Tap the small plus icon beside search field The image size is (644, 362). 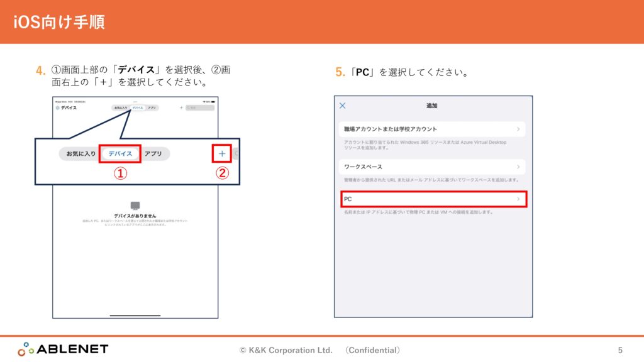pyautogui.click(x=181, y=108)
